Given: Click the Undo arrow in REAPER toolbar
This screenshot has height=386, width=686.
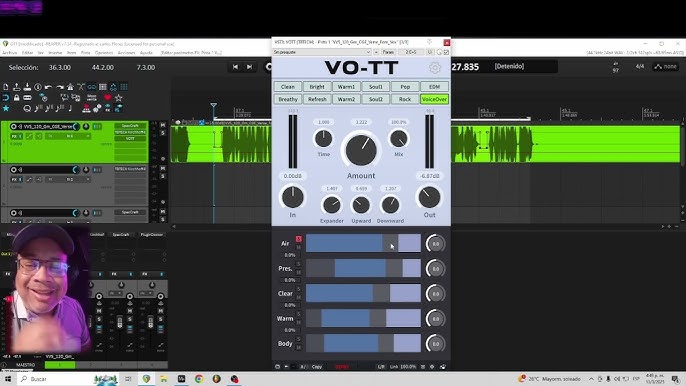Looking at the screenshot, I should click(x=49, y=87).
